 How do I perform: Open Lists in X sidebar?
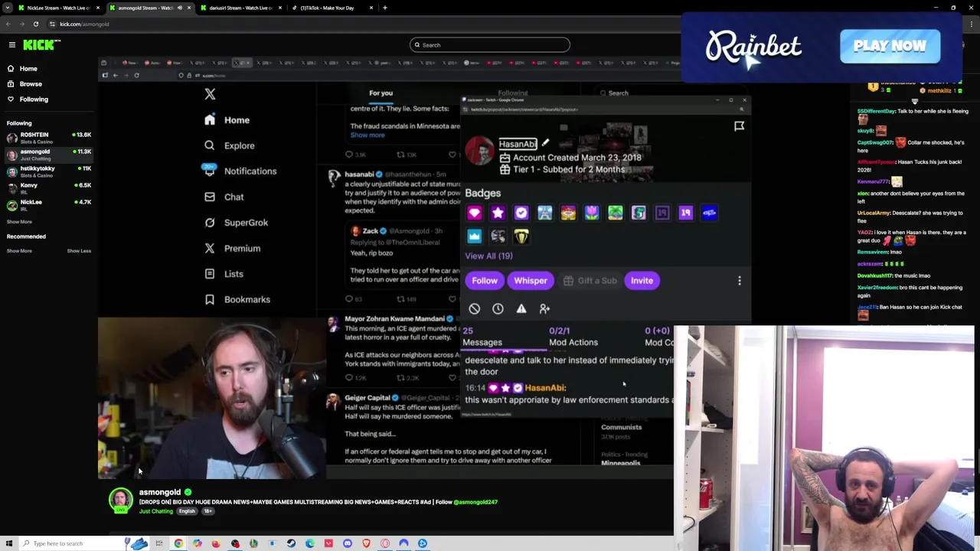click(224, 274)
